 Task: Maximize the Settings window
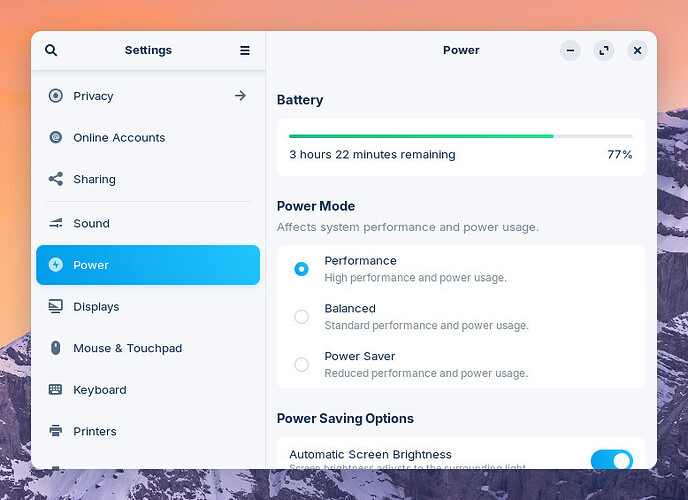tap(603, 50)
